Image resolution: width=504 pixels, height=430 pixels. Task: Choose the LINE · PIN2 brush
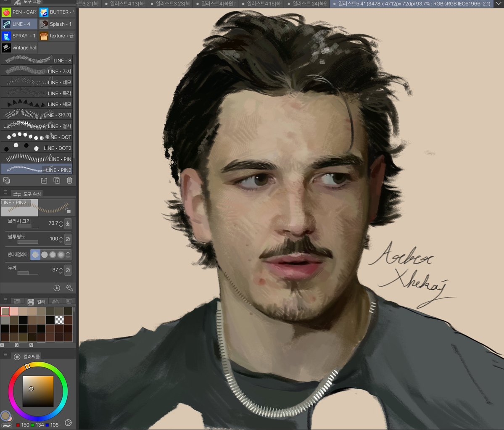37,170
